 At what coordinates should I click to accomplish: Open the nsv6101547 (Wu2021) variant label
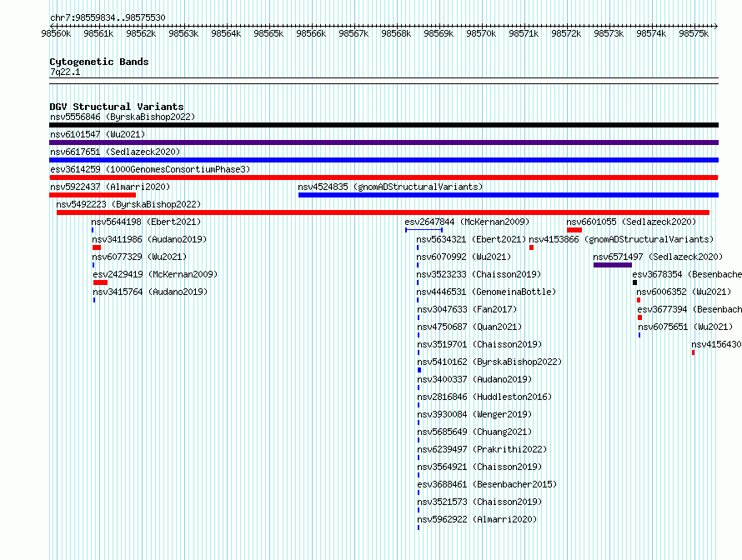(x=98, y=134)
